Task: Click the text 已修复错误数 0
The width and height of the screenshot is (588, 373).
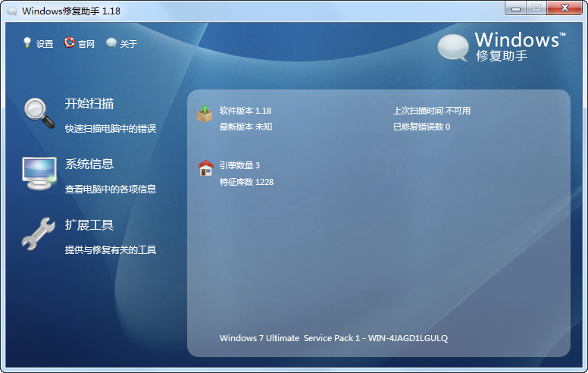Action: tap(421, 127)
